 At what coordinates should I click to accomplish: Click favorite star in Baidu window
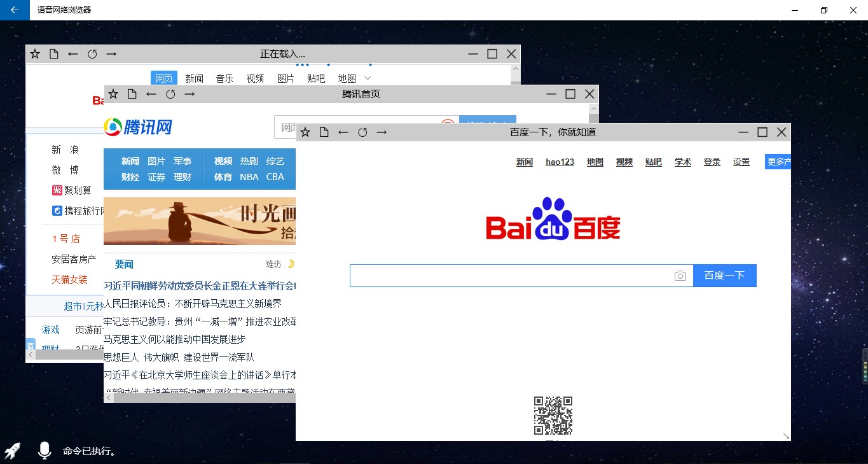click(305, 132)
